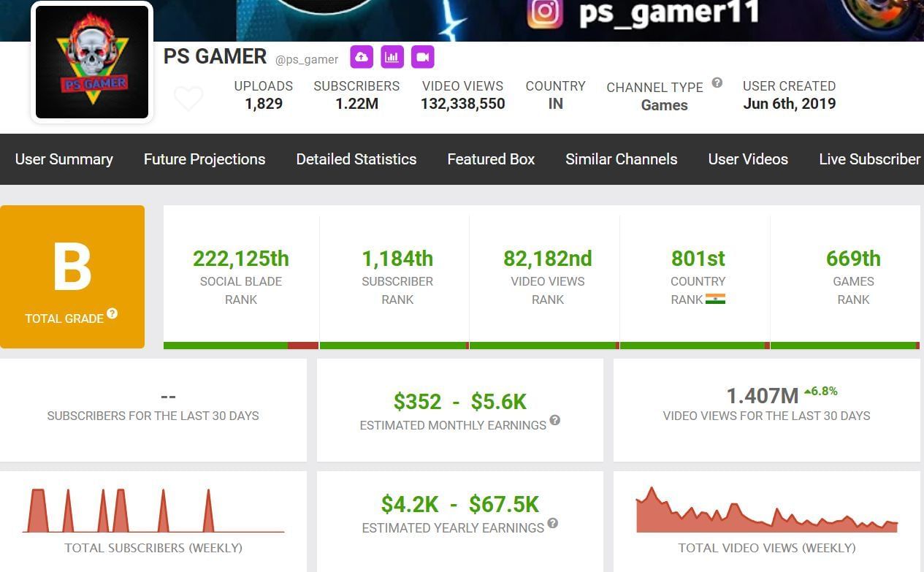Open the Detailed Statistics tab
Image resolution: width=924 pixels, height=572 pixels.
click(x=356, y=159)
